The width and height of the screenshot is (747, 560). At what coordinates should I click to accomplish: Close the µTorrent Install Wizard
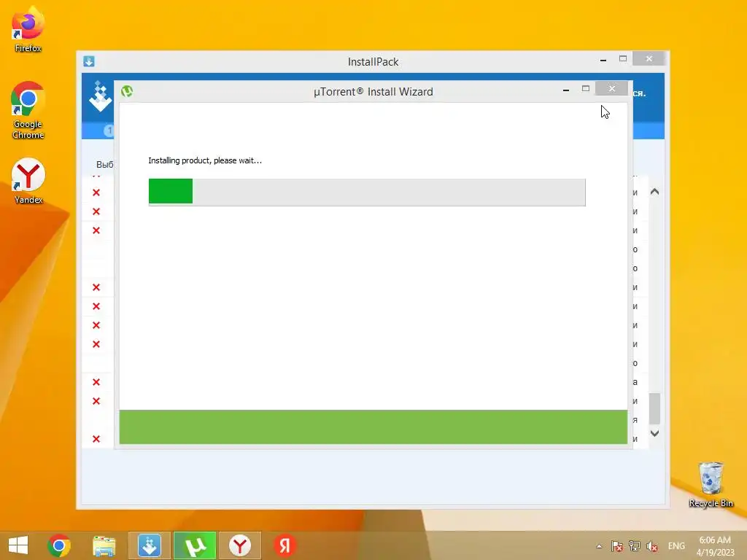pyautogui.click(x=612, y=88)
